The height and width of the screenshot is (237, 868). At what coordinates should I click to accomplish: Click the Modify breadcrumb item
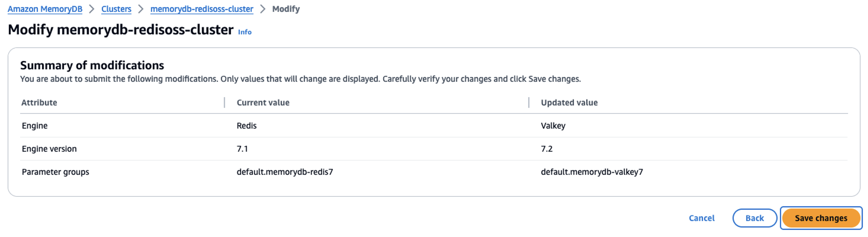286,9
